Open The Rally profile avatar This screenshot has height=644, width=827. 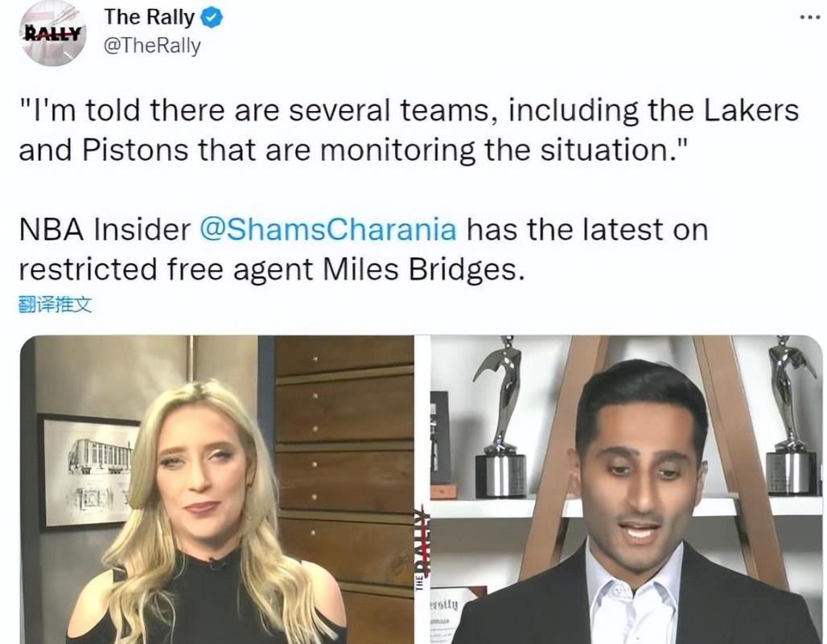(53, 34)
